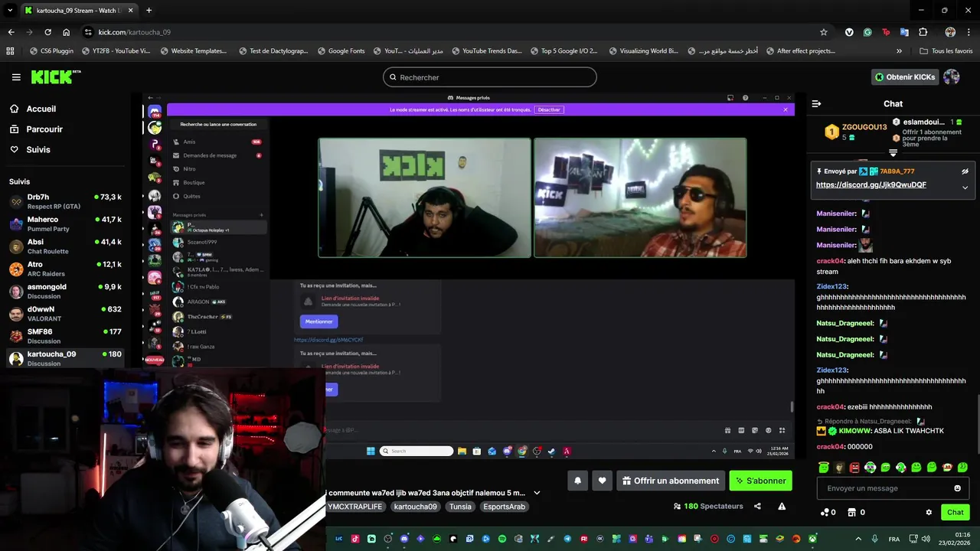Open Absi followed channel

point(65,246)
